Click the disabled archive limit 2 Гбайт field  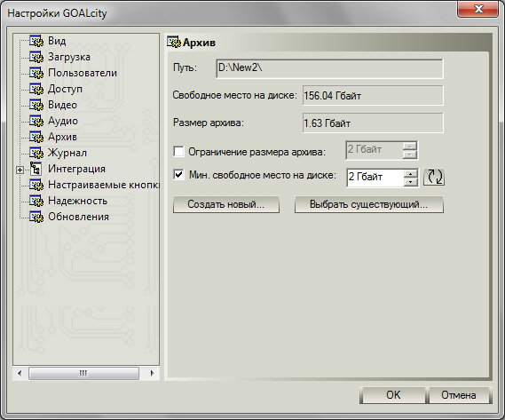click(375, 150)
